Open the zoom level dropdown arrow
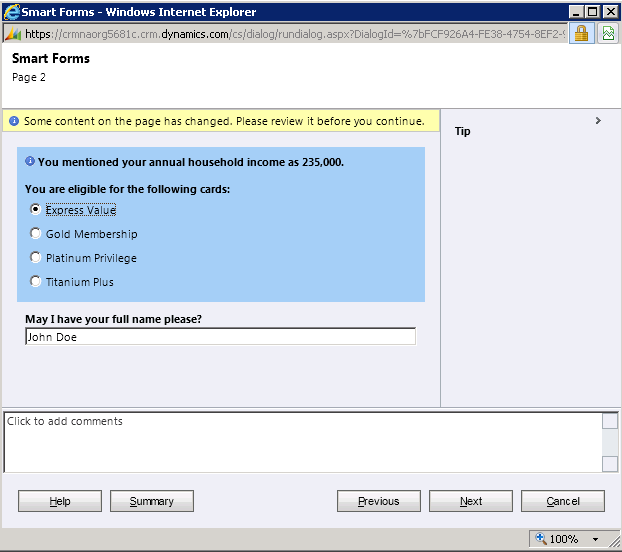Image resolution: width=622 pixels, height=552 pixels. click(595, 539)
